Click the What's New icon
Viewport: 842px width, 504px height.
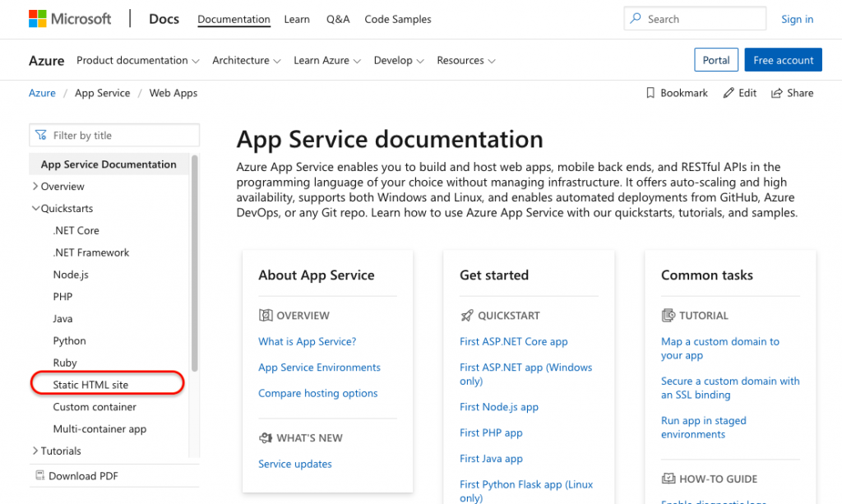click(x=266, y=437)
